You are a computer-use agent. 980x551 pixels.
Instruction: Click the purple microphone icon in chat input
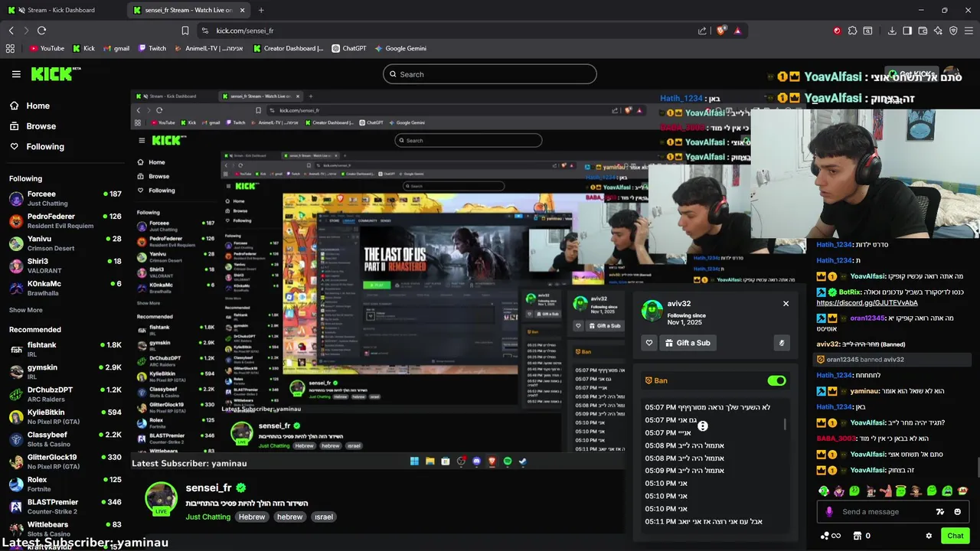pos(829,512)
